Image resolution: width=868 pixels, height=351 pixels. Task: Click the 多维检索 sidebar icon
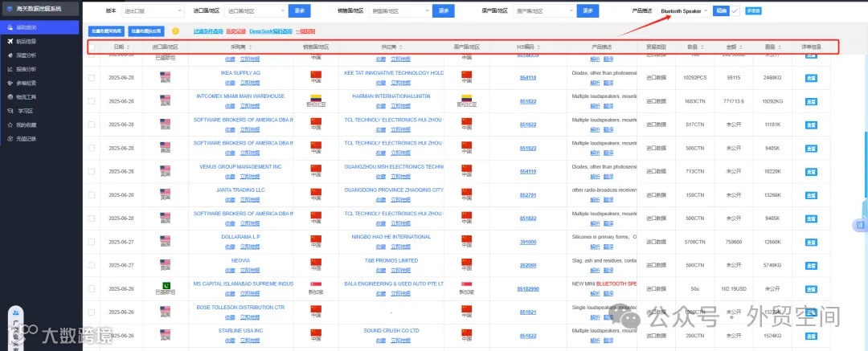coord(10,83)
